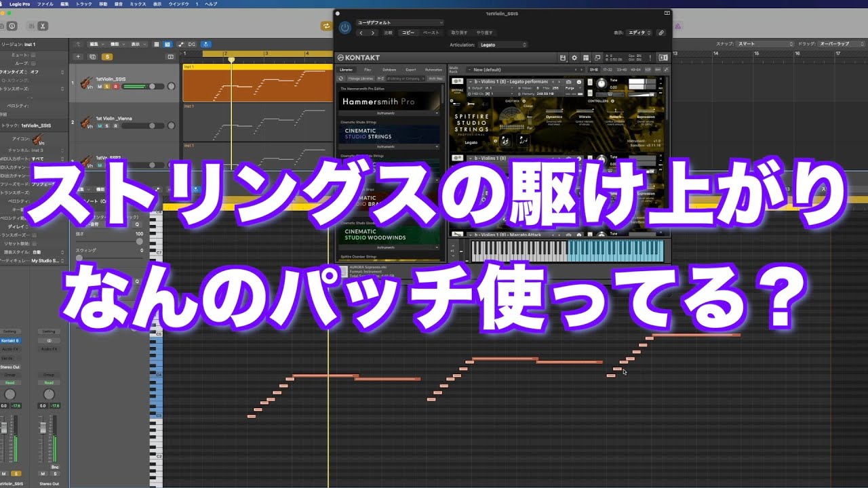The image size is (868, 488).
Task: Click the previous preset arrow in plugin header
Action: tap(361, 33)
